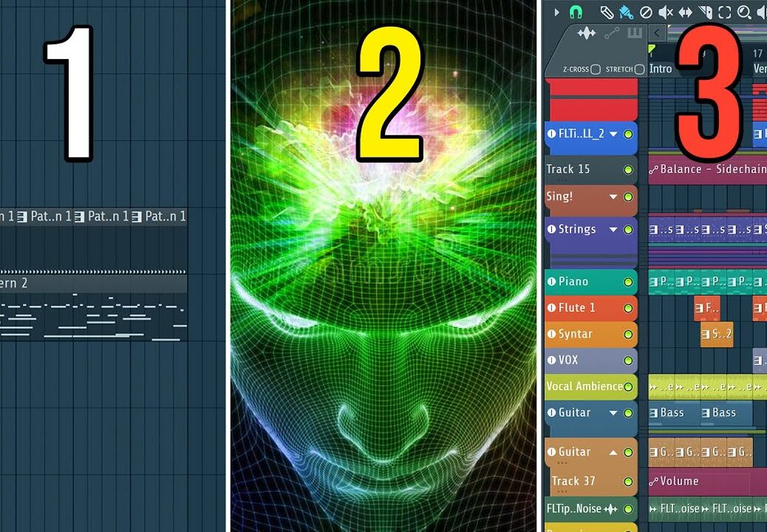Choose the dashed-box select tool
Viewport: 767px width, 532px height.
click(724, 13)
